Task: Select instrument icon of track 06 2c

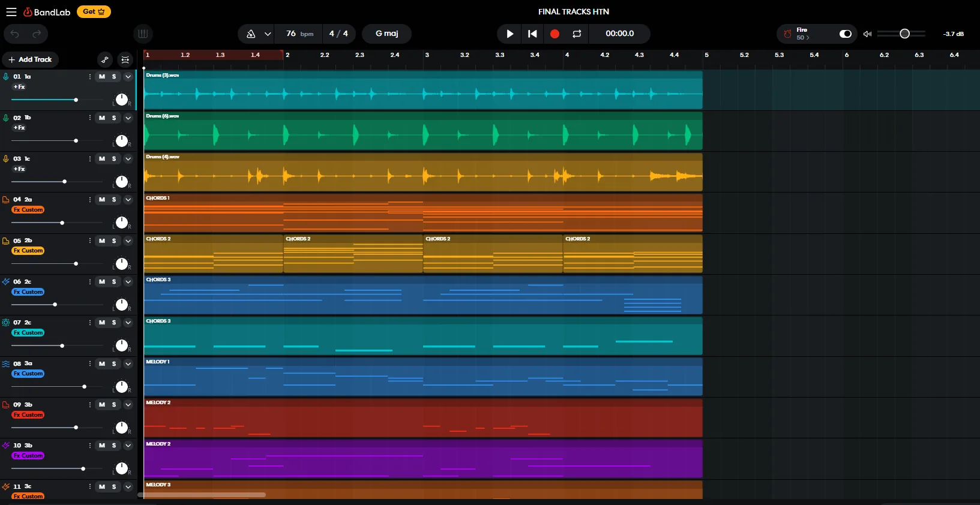Action: click(6, 282)
